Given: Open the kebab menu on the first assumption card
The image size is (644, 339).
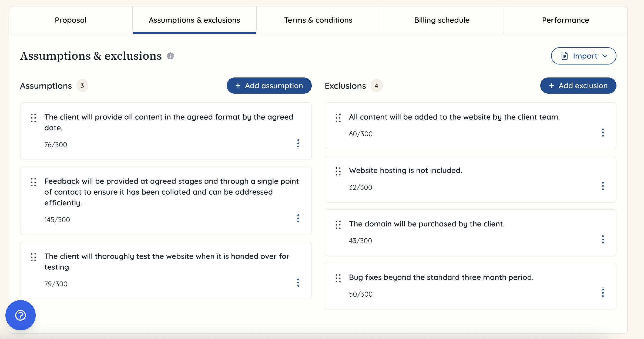Looking at the screenshot, I should click(298, 143).
